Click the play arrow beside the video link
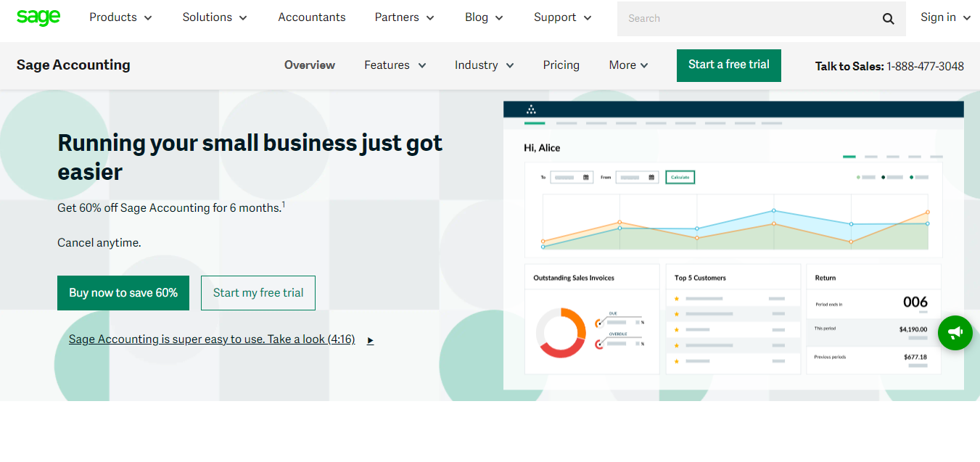 (x=370, y=340)
